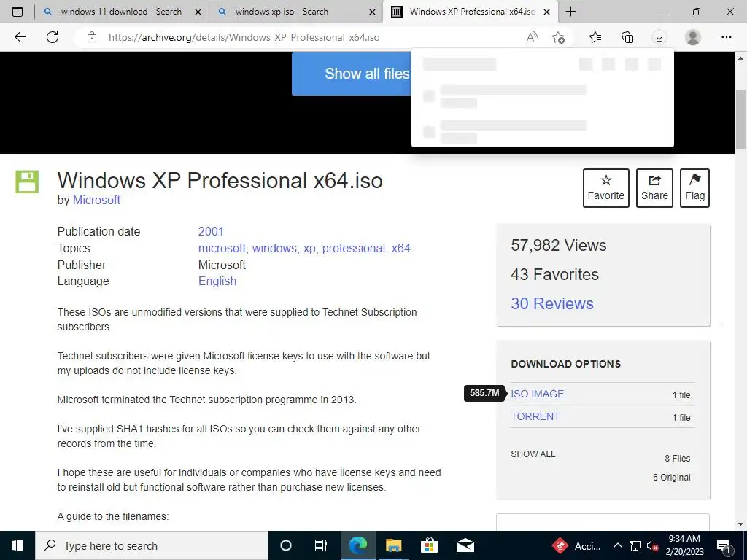The width and height of the screenshot is (747, 560).
Task: Click the 8 Files count
Action: pos(678,458)
